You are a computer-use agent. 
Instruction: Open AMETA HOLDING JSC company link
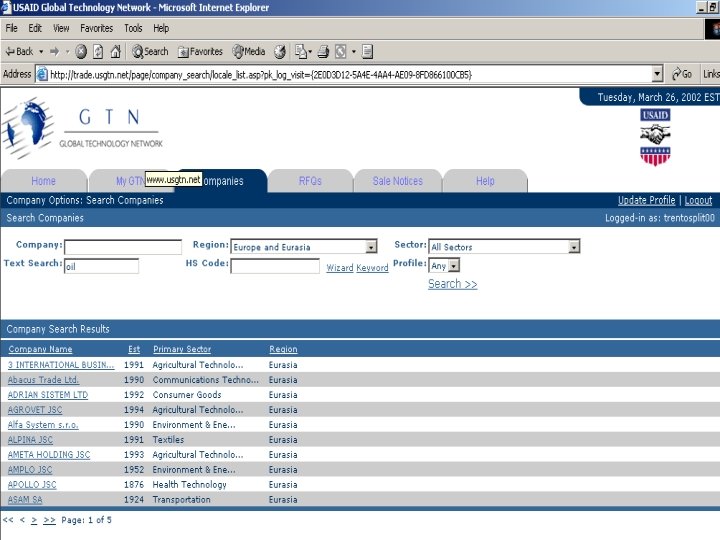tap(49, 455)
